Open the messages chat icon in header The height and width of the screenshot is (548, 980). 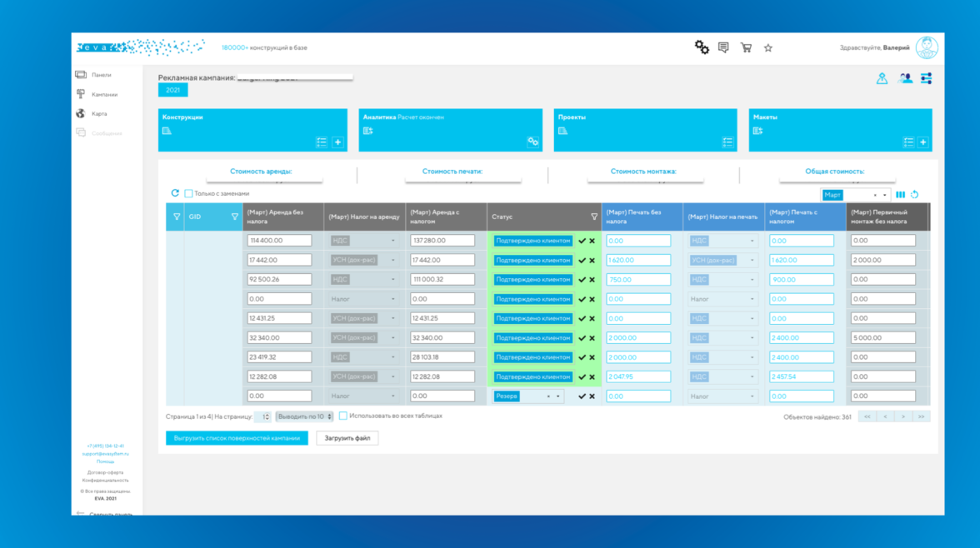(x=723, y=47)
